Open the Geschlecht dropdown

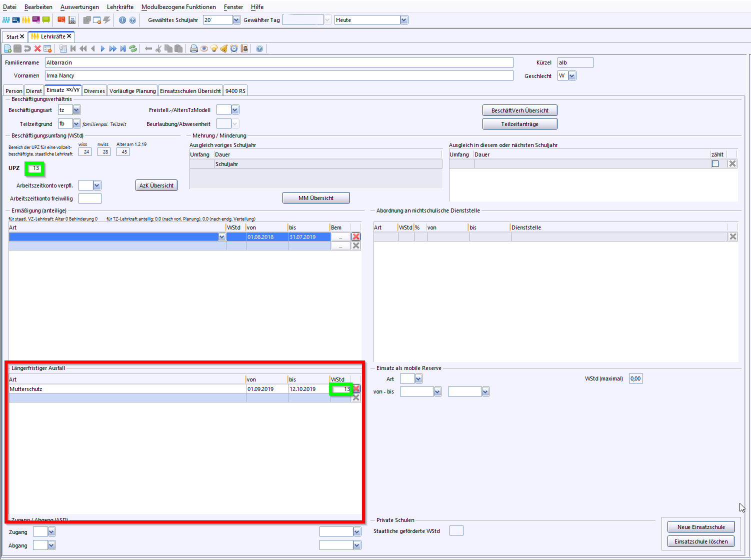click(x=572, y=75)
